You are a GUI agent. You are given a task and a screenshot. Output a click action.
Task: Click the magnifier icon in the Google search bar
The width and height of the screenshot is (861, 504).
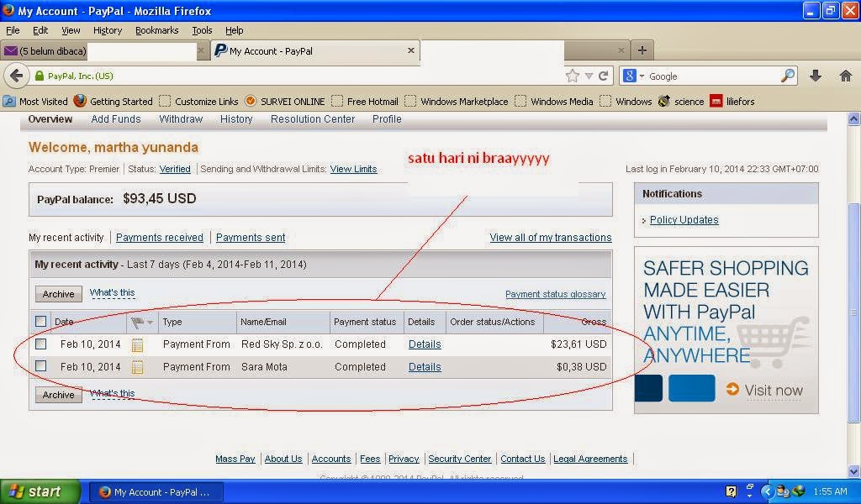point(787,76)
